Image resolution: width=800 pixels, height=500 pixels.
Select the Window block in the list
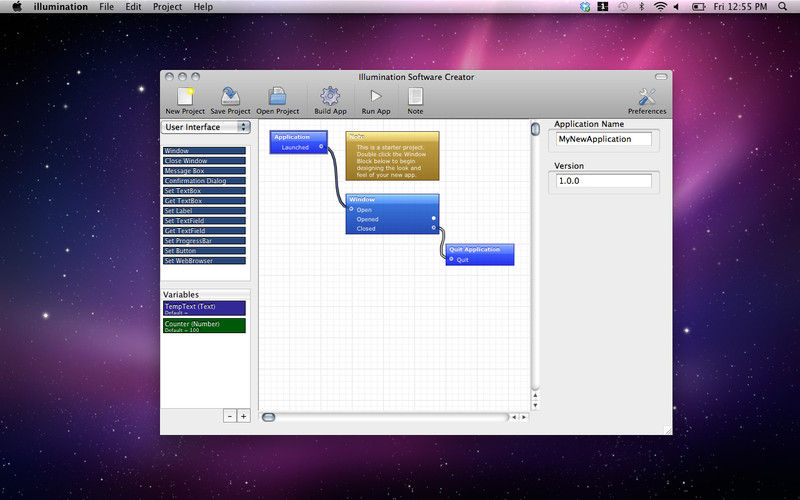(204, 151)
